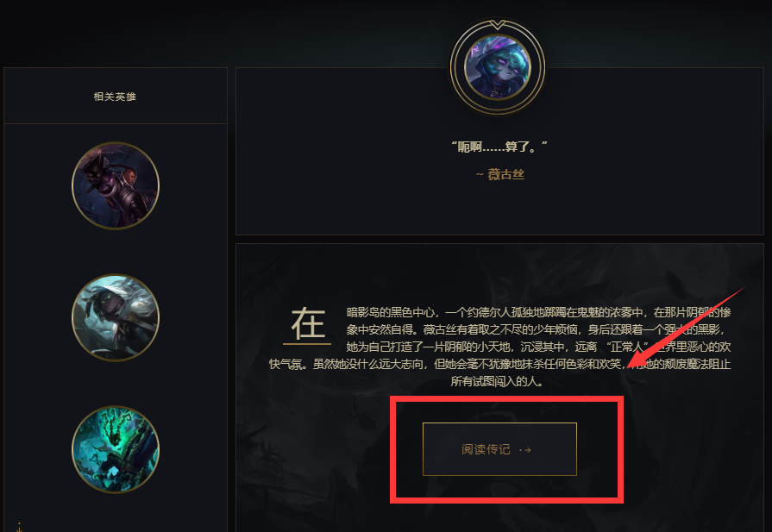Click the gold underline beneath drop cap 在
Viewport: 772px width, 532px height.
[307, 343]
